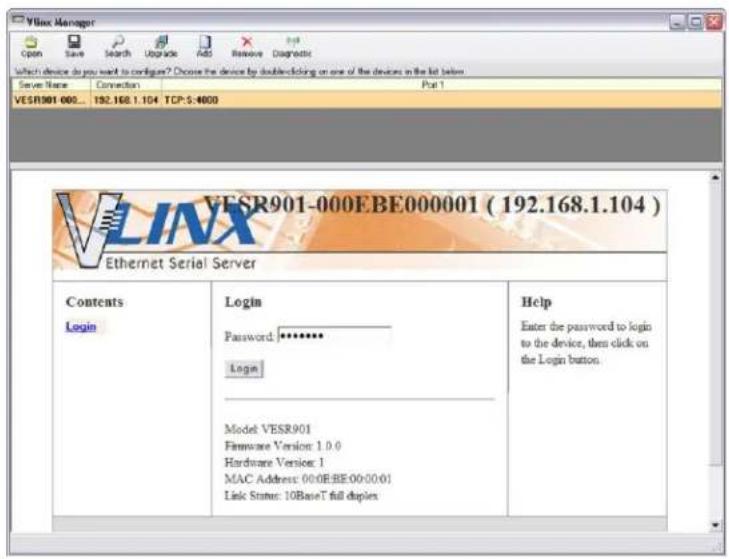Click the Model VESR901 text
This screenshot has width=729, height=559.
click(x=267, y=429)
